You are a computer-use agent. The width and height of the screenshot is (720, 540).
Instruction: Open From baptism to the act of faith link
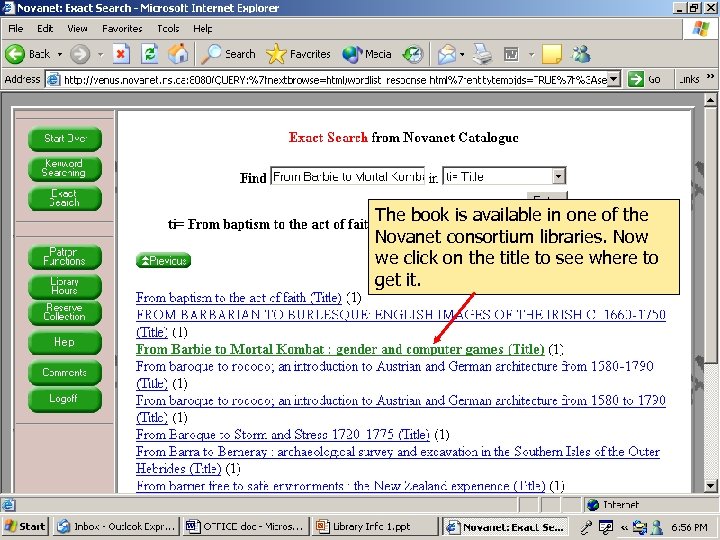tap(239, 298)
